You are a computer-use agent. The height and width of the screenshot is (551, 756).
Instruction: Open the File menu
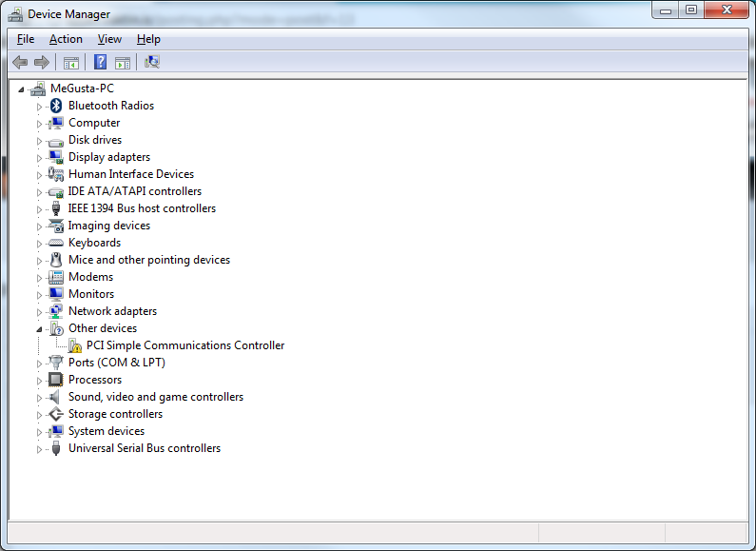(26, 39)
